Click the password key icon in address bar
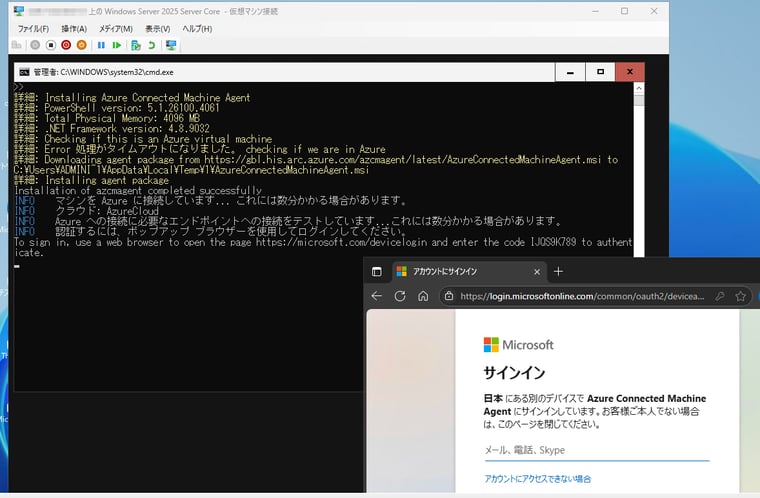 720,296
